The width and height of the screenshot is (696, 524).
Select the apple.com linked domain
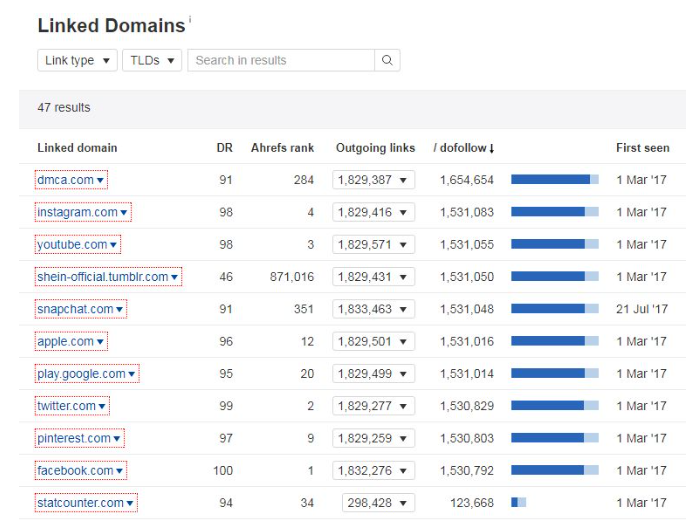(65, 341)
